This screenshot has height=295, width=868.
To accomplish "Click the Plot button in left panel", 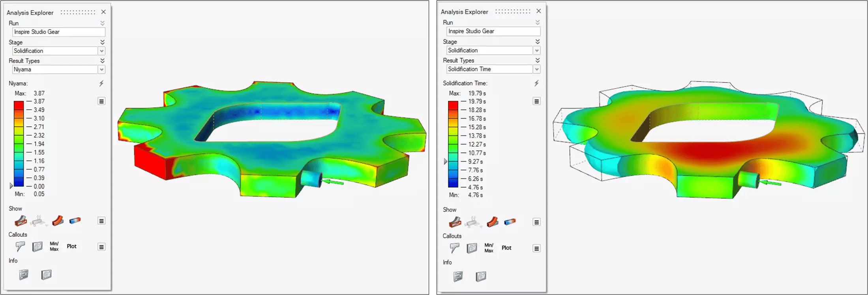I will click(x=71, y=246).
